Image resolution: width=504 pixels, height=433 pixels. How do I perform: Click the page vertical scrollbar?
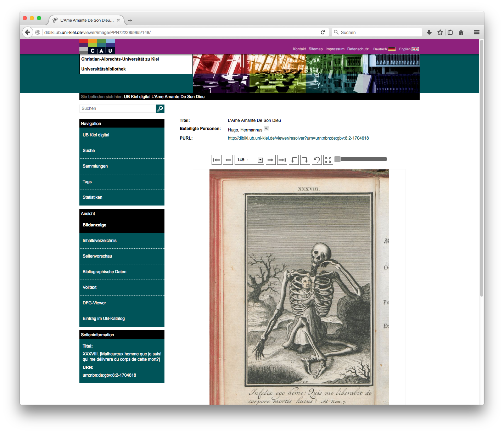click(482, 168)
